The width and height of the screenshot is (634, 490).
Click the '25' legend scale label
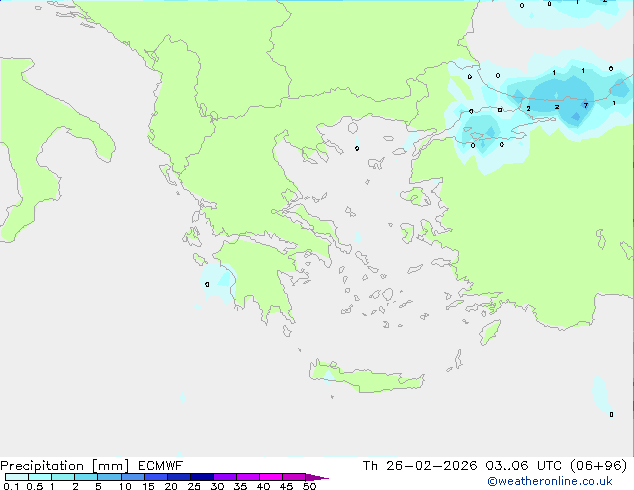click(x=194, y=486)
